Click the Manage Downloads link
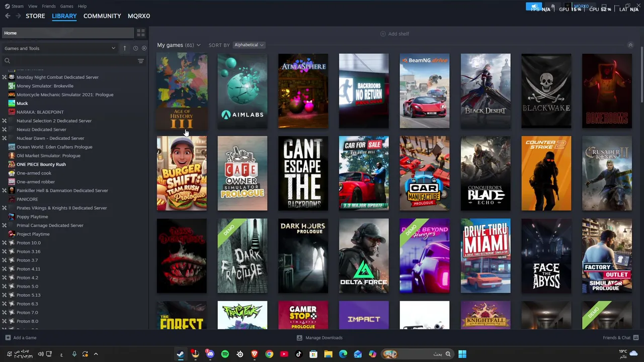The image size is (644, 362). click(x=324, y=338)
